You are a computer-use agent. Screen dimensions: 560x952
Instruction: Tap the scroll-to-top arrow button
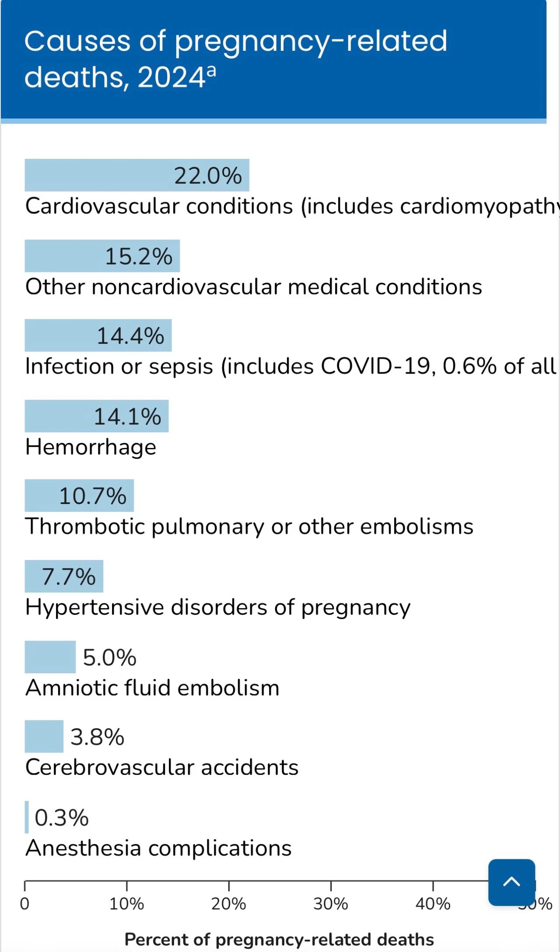pos(511,882)
